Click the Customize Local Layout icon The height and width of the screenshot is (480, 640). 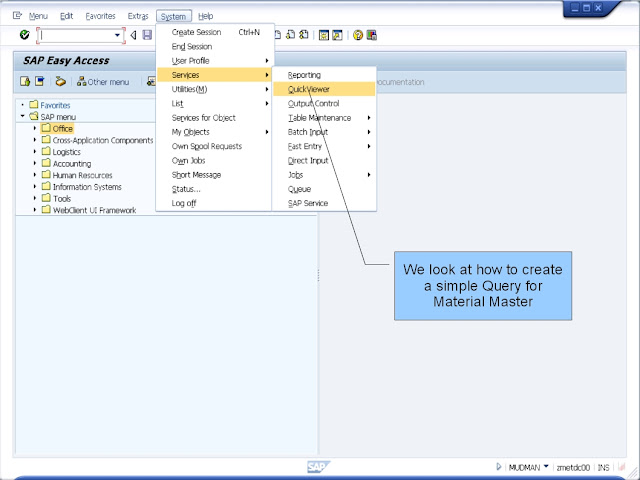tap(371, 36)
